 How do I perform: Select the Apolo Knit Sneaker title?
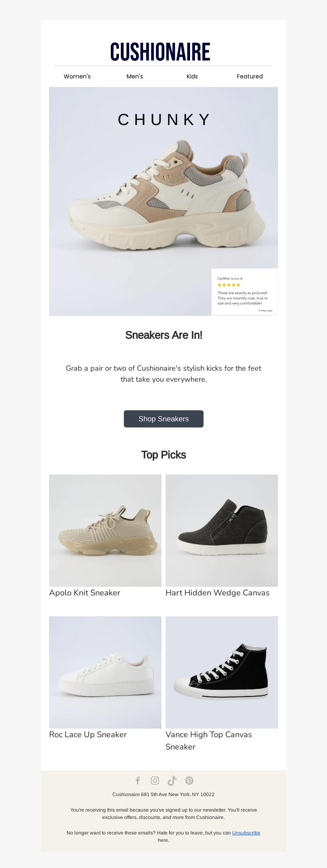click(85, 593)
